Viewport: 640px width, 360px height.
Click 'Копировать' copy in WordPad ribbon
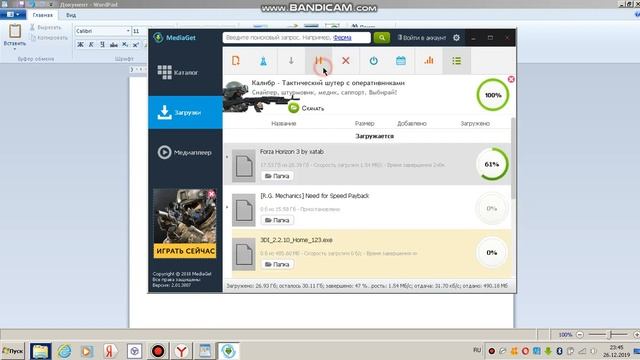click(x=48, y=38)
